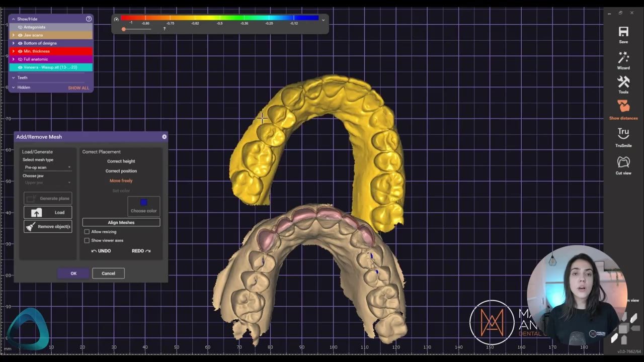Screen dimensions: 644x362
Task: Click the Align Meshes button
Action: coord(121,222)
